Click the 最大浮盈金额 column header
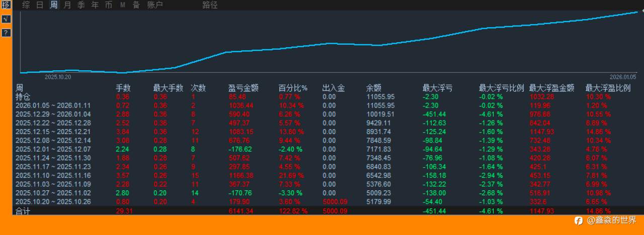 [x=552, y=88]
